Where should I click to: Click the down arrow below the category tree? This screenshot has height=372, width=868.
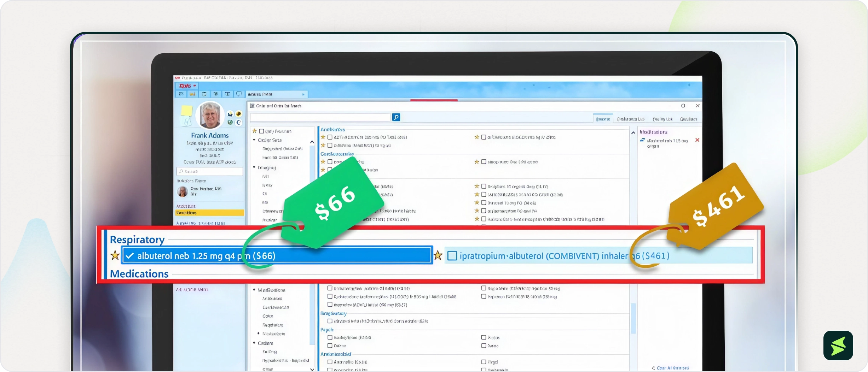point(312,369)
